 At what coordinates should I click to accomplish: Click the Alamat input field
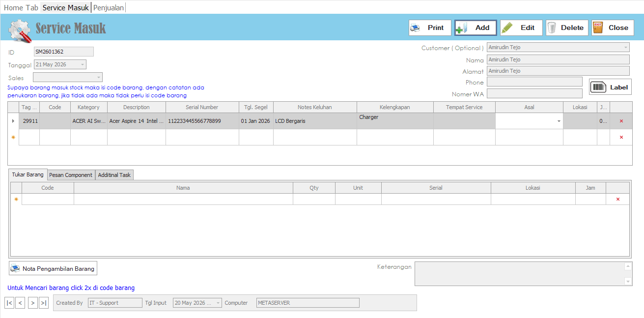point(558,71)
